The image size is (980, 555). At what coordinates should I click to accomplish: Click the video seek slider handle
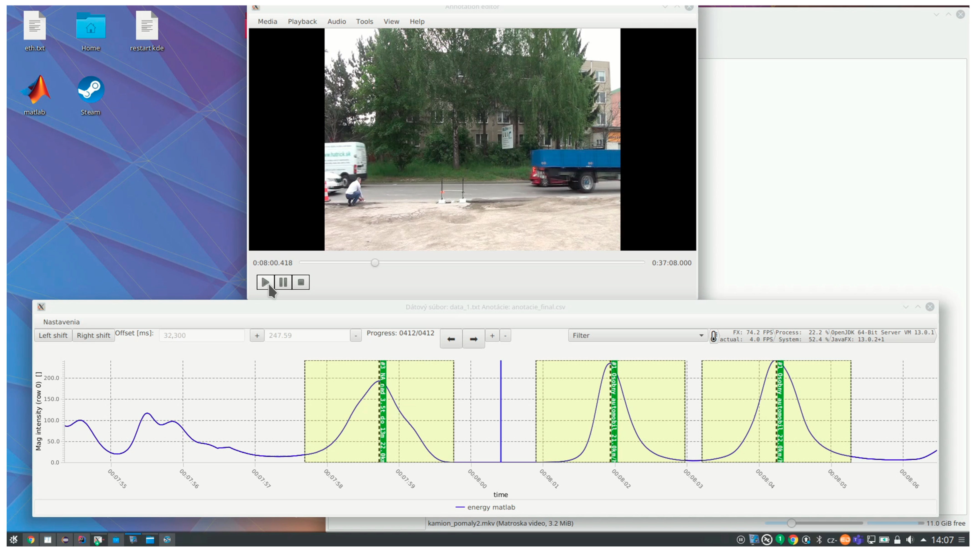(x=375, y=263)
